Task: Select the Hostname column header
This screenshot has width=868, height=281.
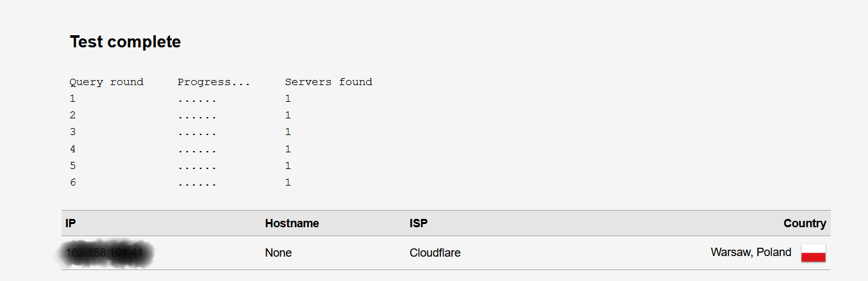Action: point(292,223)
